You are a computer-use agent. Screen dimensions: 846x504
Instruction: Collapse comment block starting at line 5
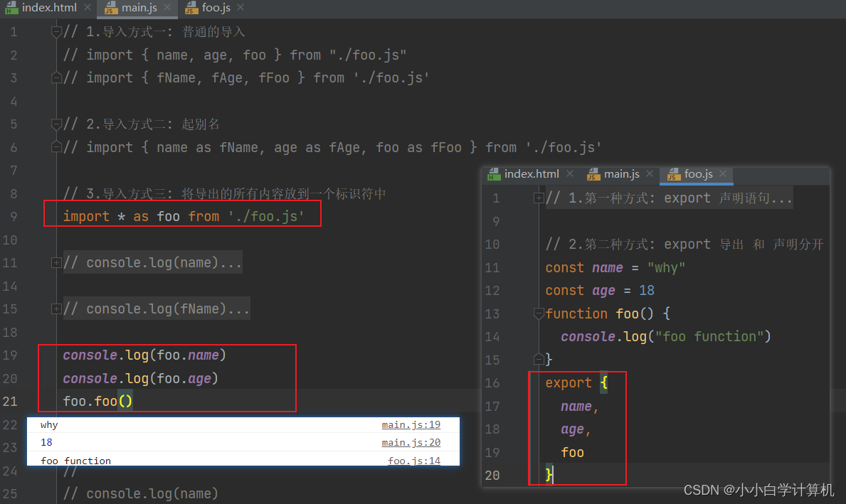click(x=56, y=124)
